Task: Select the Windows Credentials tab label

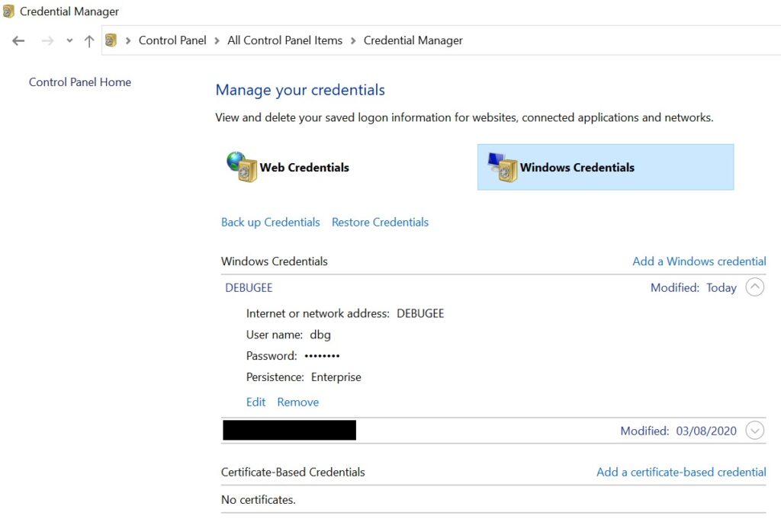Action: 577,168
